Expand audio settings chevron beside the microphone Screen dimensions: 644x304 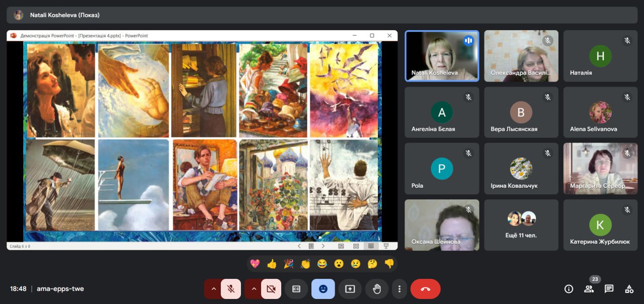coord(213,289)
